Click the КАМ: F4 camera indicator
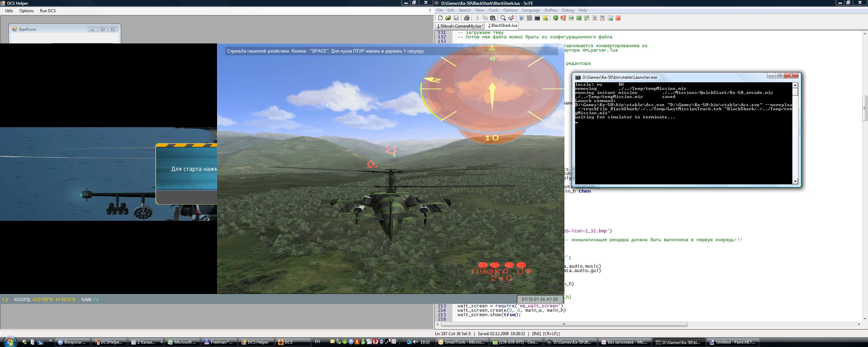Image resolution: width=868 pixels, height=347 pixels. coord(90,300)
